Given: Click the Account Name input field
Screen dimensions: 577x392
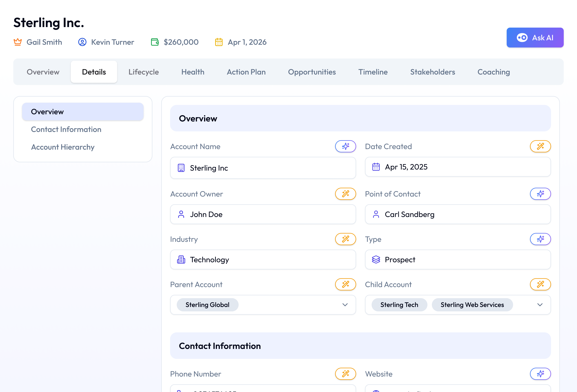Looking at the screenshot, I should (263, 168).
